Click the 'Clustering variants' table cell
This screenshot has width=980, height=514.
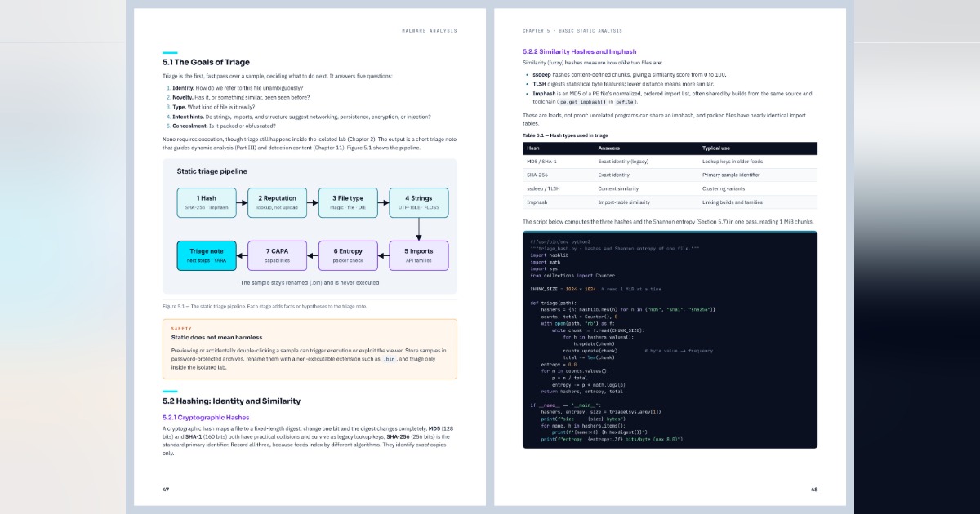coord(726,188)
